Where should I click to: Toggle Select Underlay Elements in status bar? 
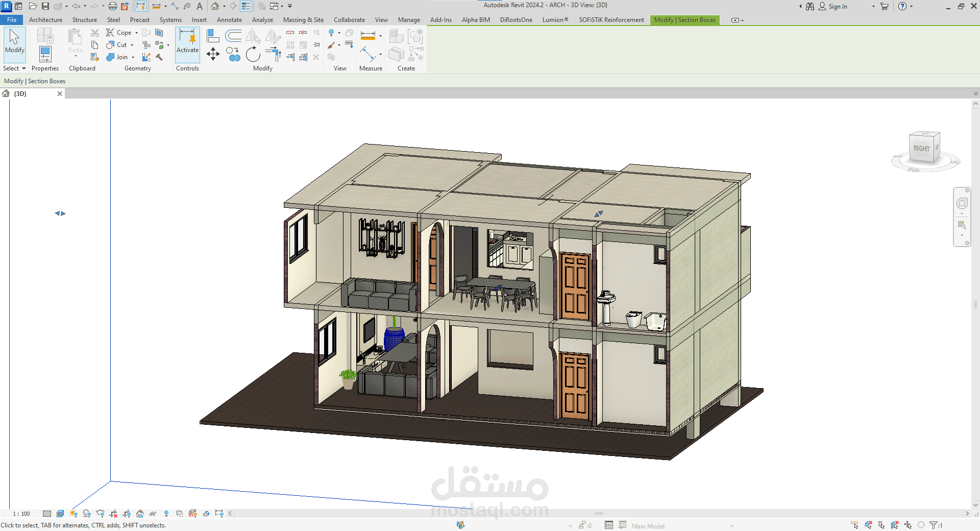click(x=868, y=525)
